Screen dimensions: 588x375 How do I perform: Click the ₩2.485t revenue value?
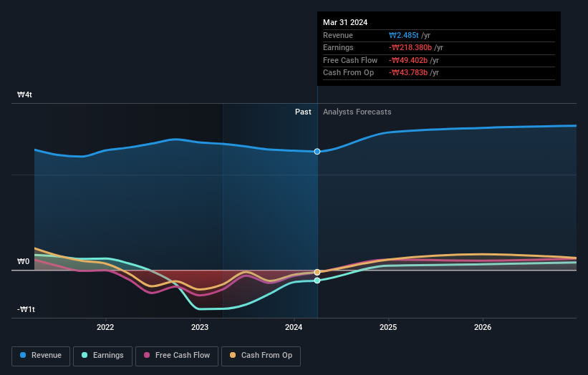click(403, 35)
